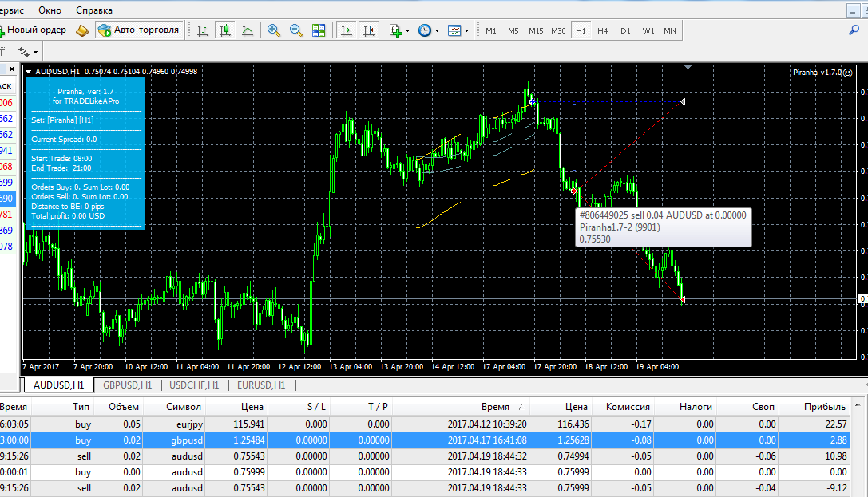Expand the AUDUSD,H1 chart title triangle

(28, 71)
